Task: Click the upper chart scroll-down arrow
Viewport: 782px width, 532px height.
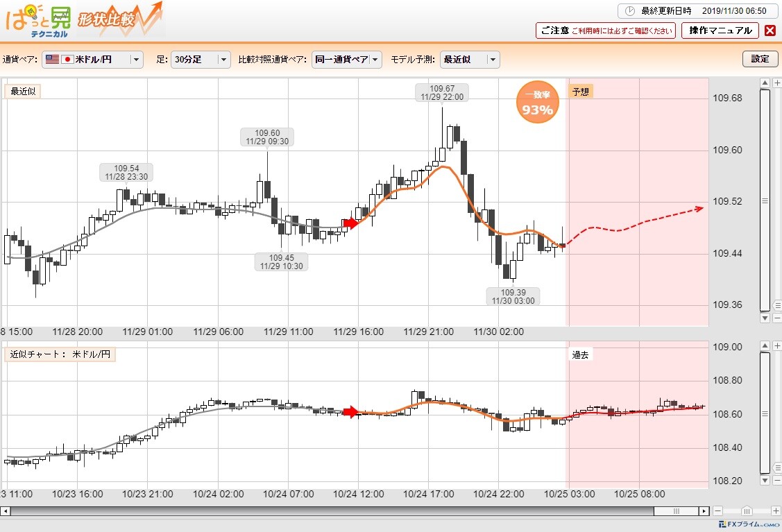Action: coord(765,318)
